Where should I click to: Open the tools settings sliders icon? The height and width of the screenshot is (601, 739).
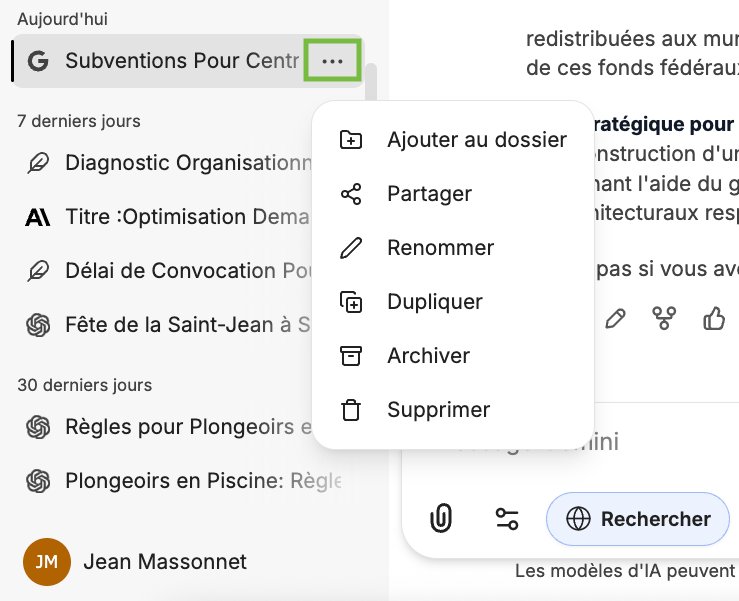507,518
